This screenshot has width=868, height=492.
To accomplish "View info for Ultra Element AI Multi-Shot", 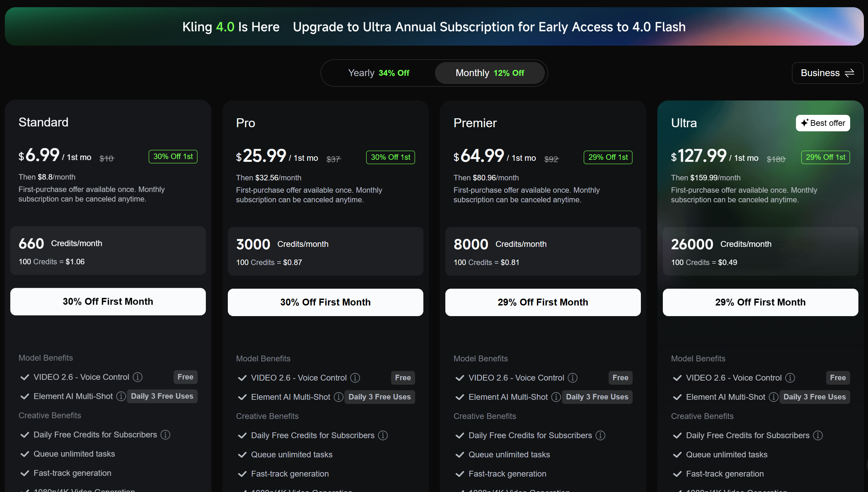I will [774, 397].
